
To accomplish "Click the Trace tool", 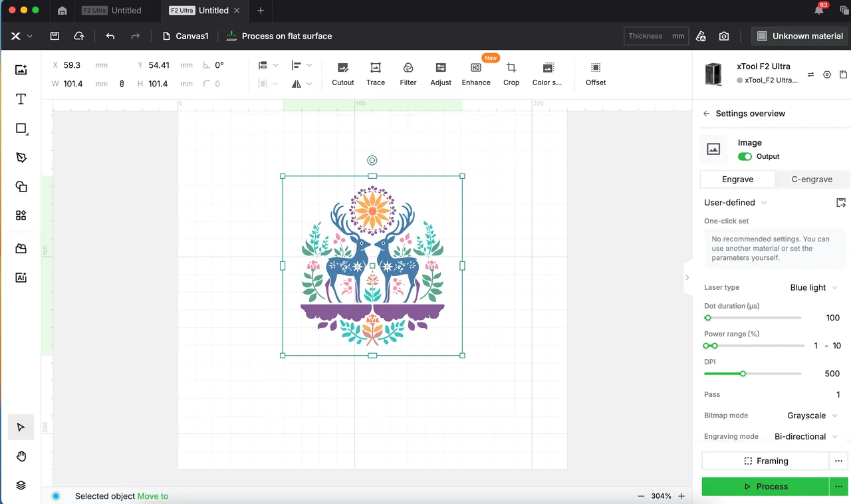I will click(376, 74).
